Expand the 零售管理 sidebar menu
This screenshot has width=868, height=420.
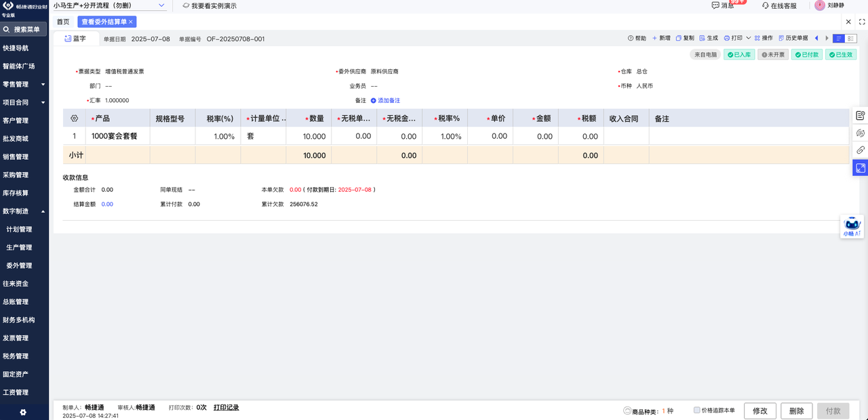(24, 85)
